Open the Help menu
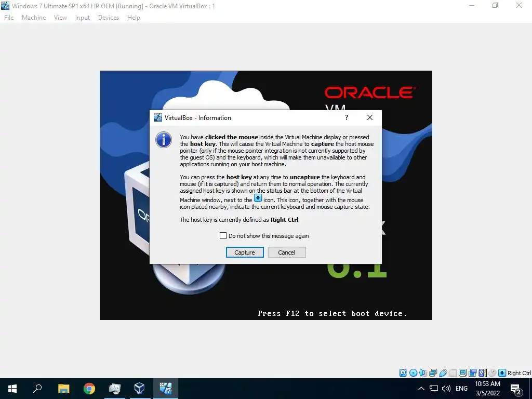Screen dimensions: 532x399 [x=134, y=18]
